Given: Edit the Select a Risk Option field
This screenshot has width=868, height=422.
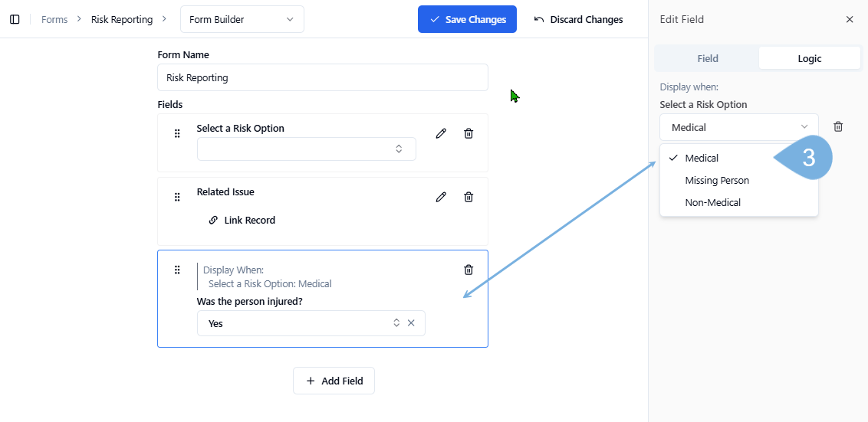Looking at the screenshot, I should pos(441,133).
